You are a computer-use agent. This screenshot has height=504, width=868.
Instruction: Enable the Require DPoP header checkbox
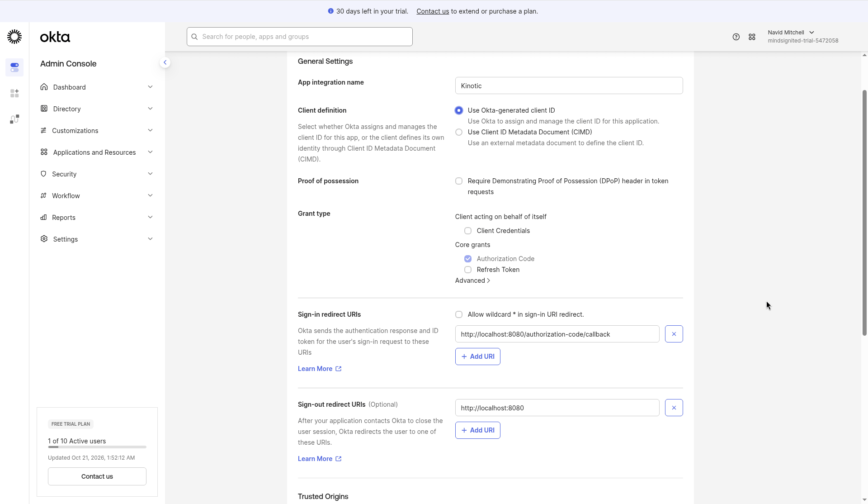(x=459, y=181)
